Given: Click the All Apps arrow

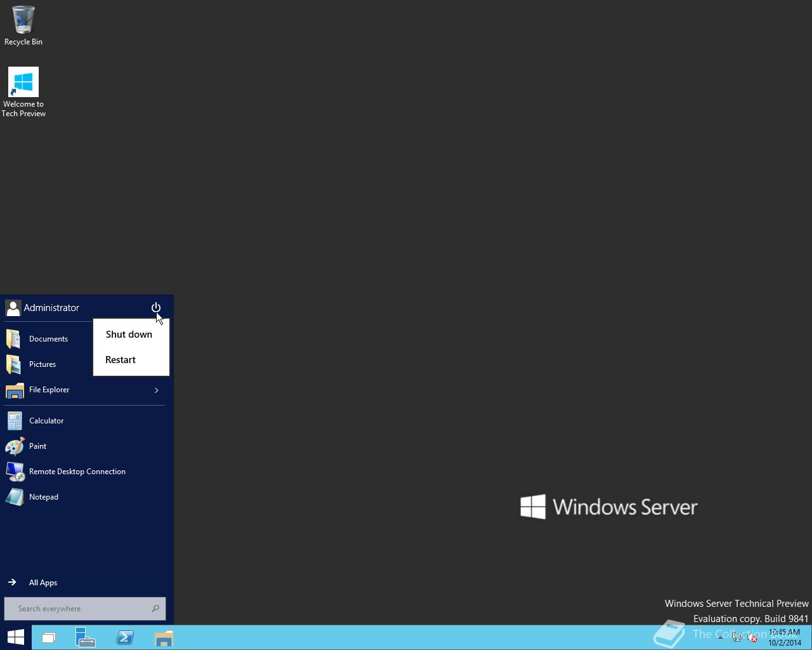Looking at the screenshot, I should [12, 582].
